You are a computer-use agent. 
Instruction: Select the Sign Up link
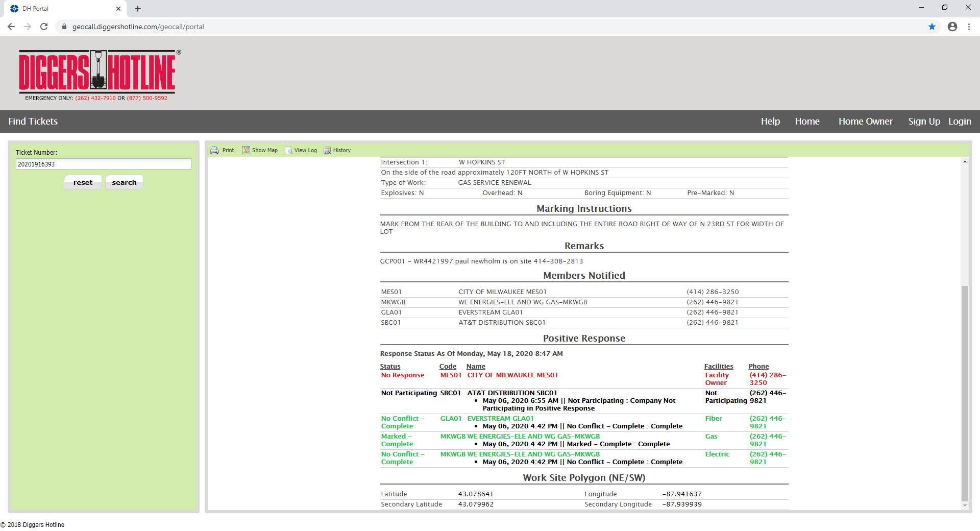tap(924, 122)
